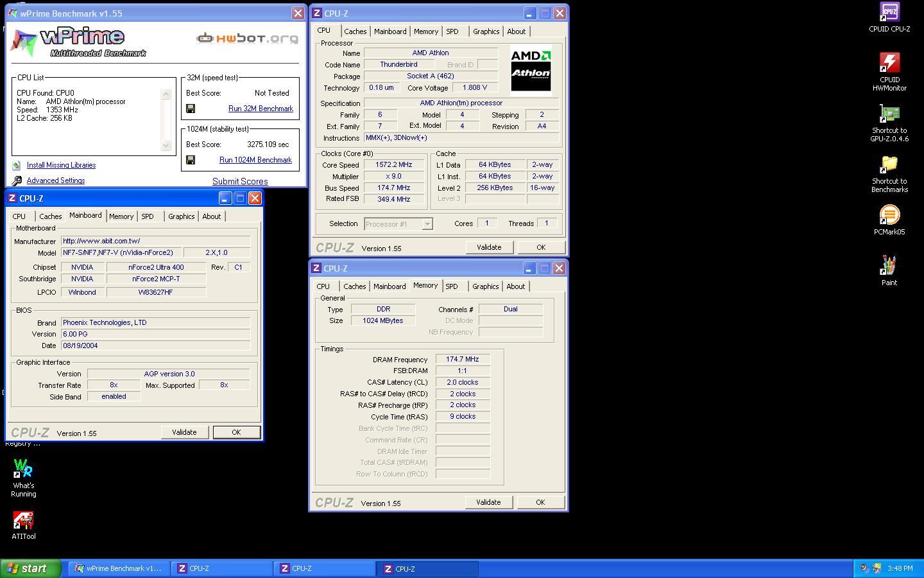Switch to wPrime Benchmark taskbar button

point(119,568)
